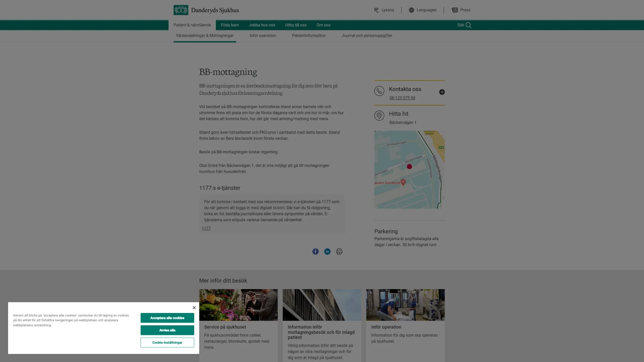Viewport: 644px width, 362px height.
Task: Click the 1177:s e-tjänster heading
Action: (219, 188)
